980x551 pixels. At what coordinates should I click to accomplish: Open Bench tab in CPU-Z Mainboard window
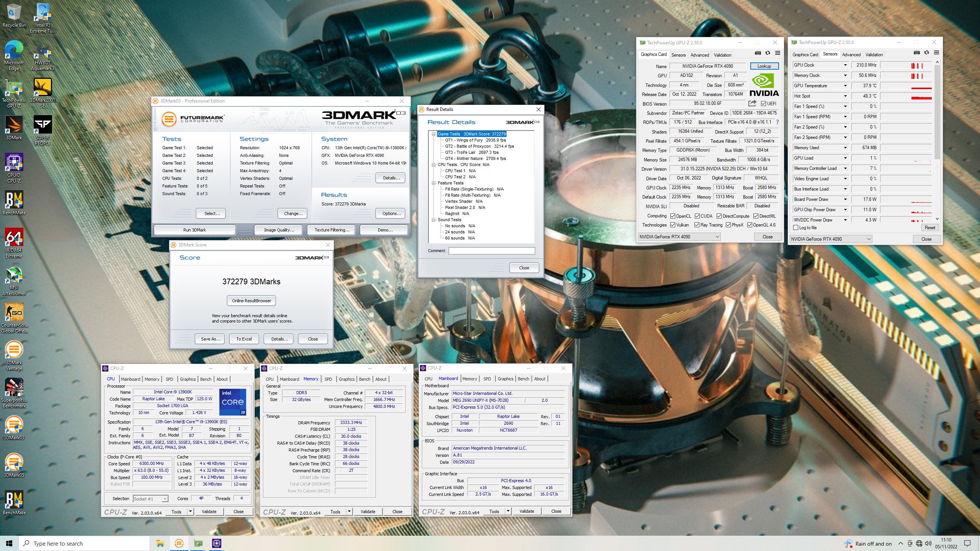pyautogui.click(x=523, y=379)
